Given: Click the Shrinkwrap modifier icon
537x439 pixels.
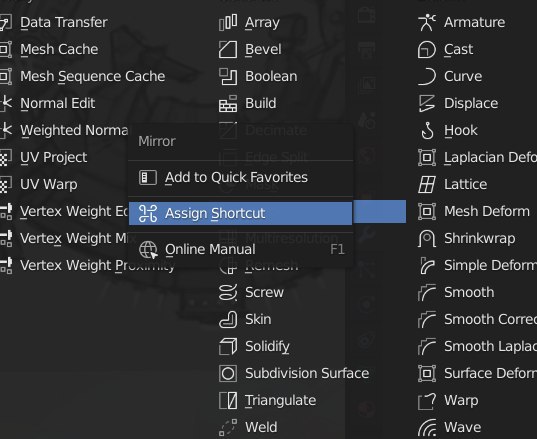Looking at the screenshot, I should tap(427, 239).
